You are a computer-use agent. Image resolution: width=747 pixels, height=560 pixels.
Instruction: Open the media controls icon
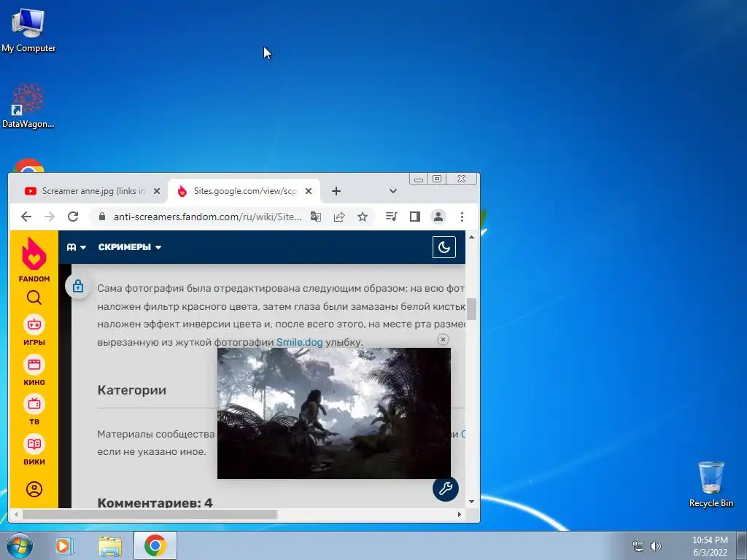(391, 217)
